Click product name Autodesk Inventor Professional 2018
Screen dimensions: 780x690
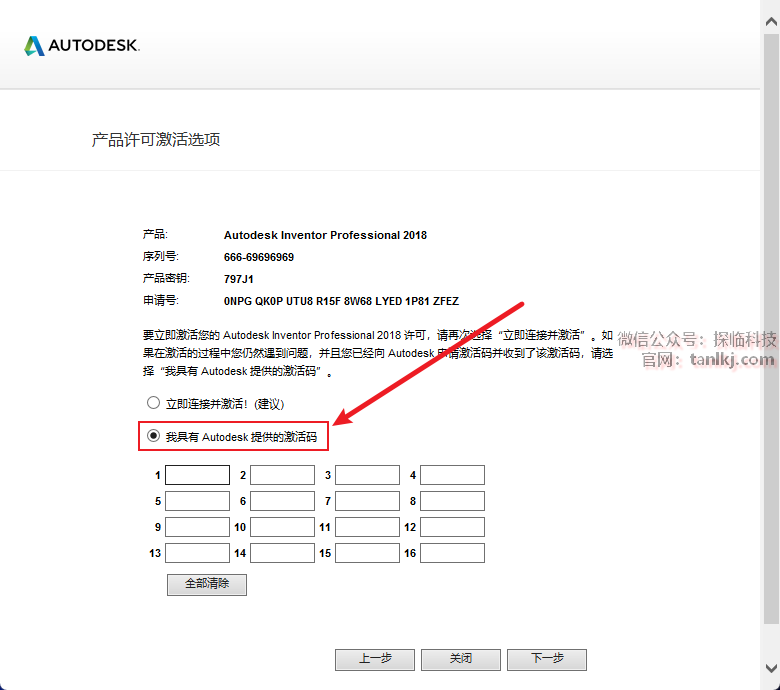(325, 235)
